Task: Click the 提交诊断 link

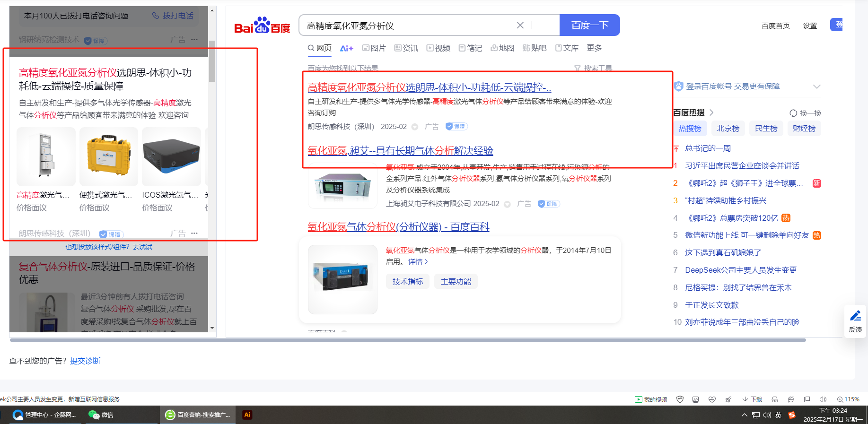Action: click(85, 361)
